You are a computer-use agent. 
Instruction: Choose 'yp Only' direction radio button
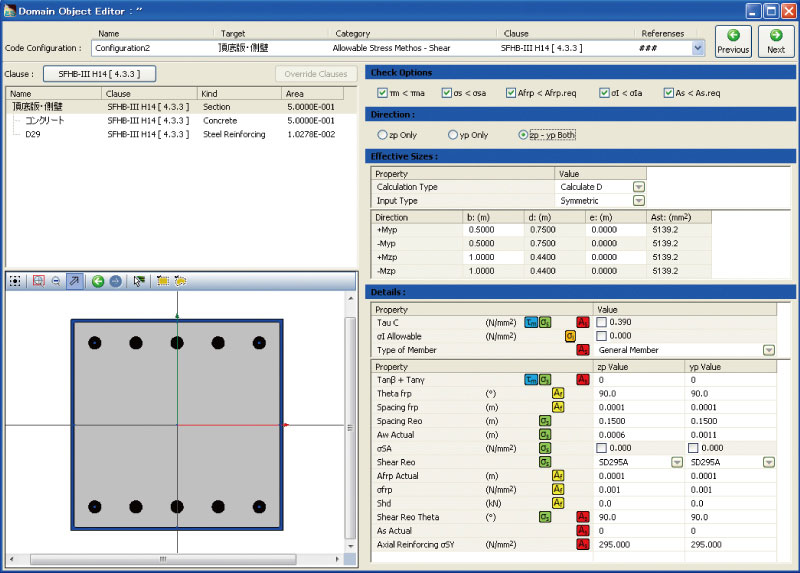(x=453, y=134)
